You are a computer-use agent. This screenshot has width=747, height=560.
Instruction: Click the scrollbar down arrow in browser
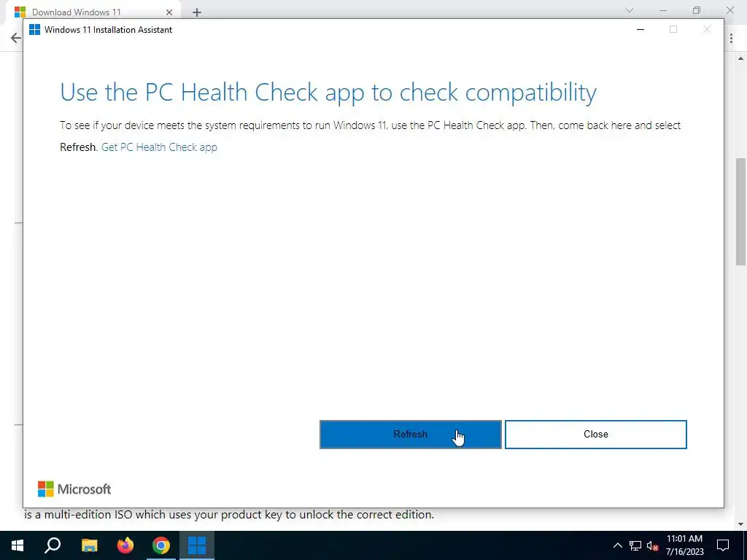coord(741,524)
